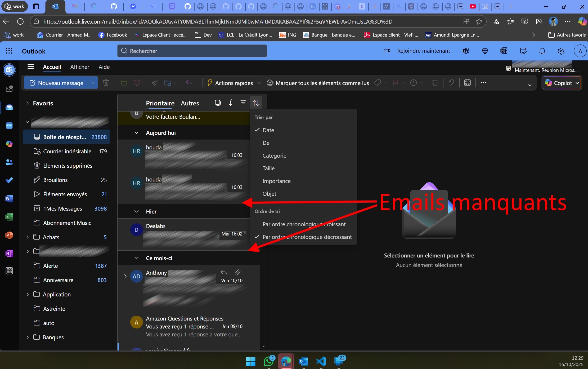Open Microsoft To Do from the sidebar
The height and width of the screenshot is (369, 588).
pos(9,180)
